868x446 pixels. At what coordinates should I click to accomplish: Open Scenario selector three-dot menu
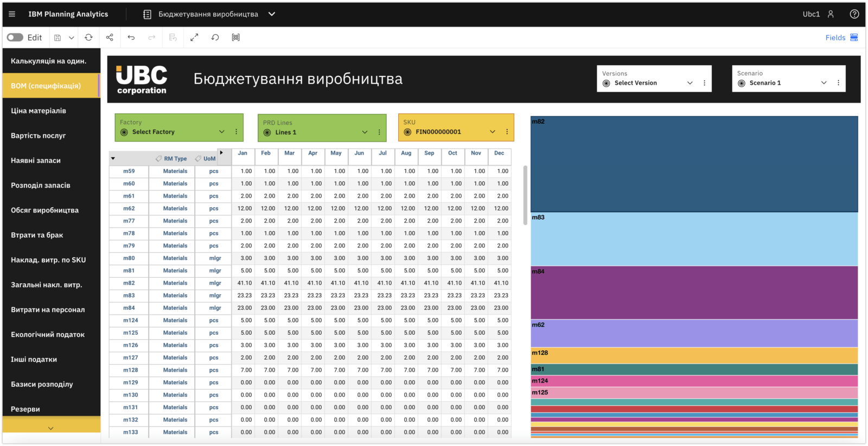pyautogui.click(x=838, y=83)
